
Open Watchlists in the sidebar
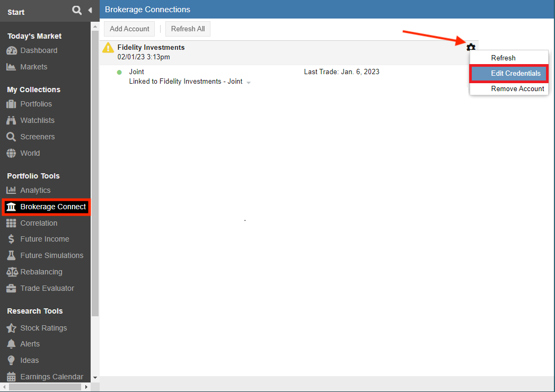point(38,120)
